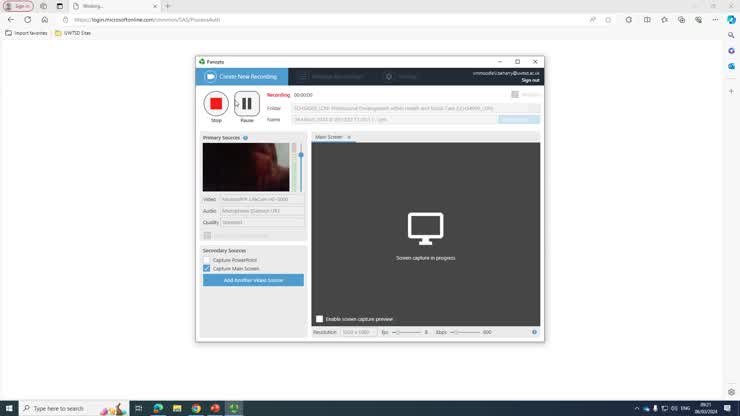Screen dimensions: 740x416
Task: Add a sidebar app with plus icon
Action: click(731, 91)
